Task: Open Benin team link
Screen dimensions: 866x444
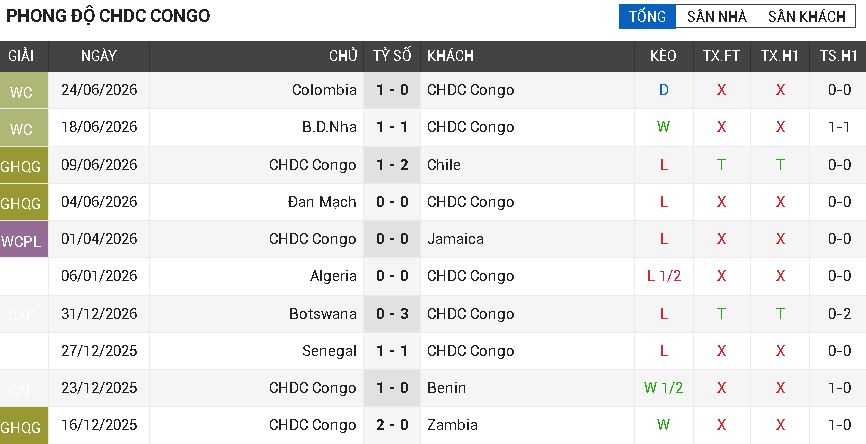Action: [446, 388]
